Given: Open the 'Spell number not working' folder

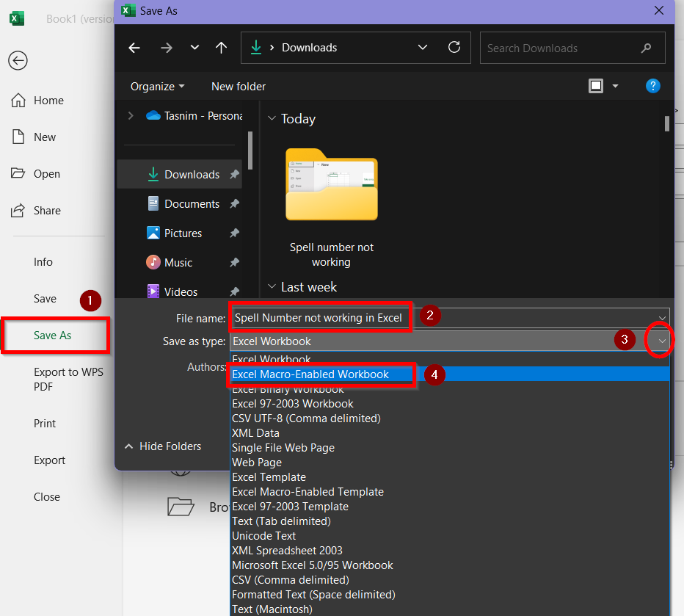Looking at the screenshot, I should pos(332,191).
